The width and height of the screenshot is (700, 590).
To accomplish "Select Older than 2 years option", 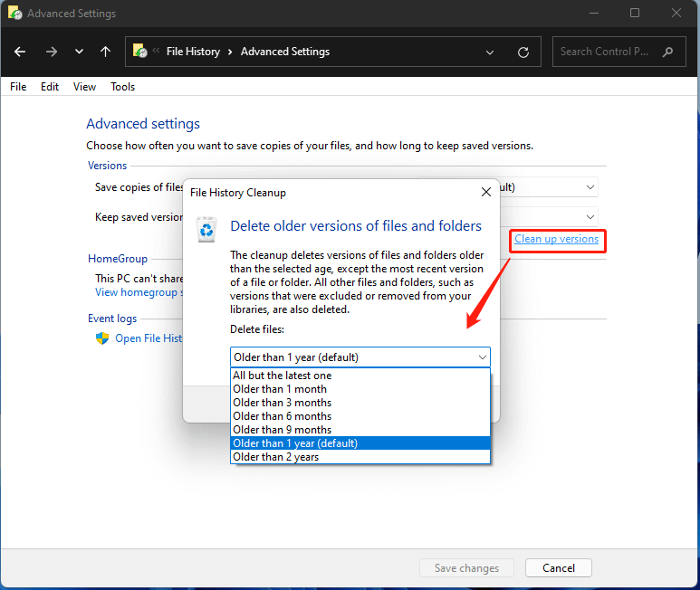I will tap(360, 457).
